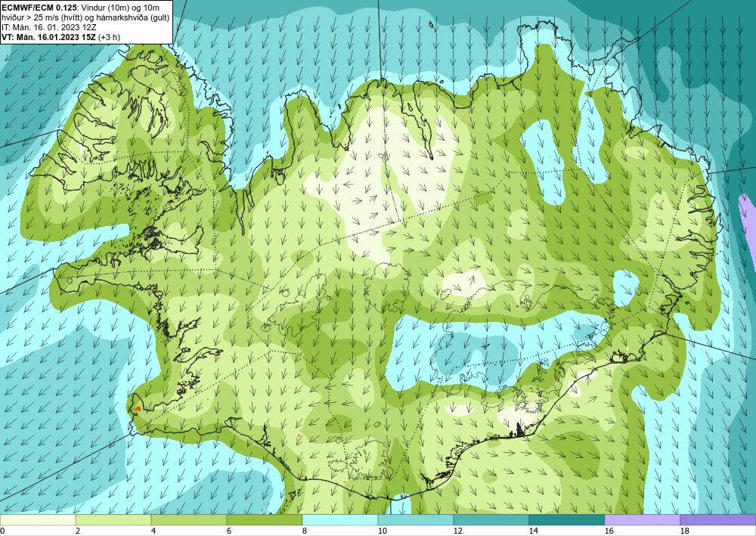
Task: Click the 2-4 m/s light green swatch
Action: (113, 520)
